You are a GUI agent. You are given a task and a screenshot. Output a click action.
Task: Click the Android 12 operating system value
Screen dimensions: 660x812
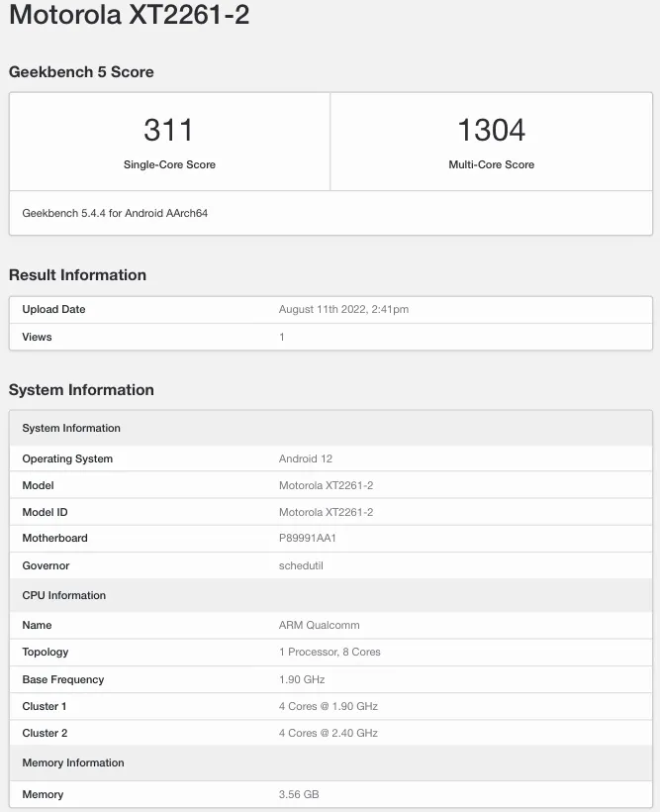point(306,458)
